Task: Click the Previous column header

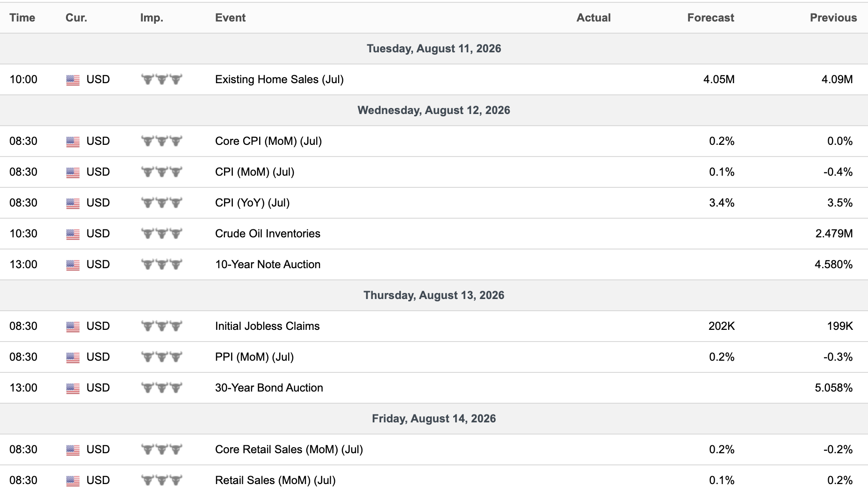Action: [x=833, y=18]
